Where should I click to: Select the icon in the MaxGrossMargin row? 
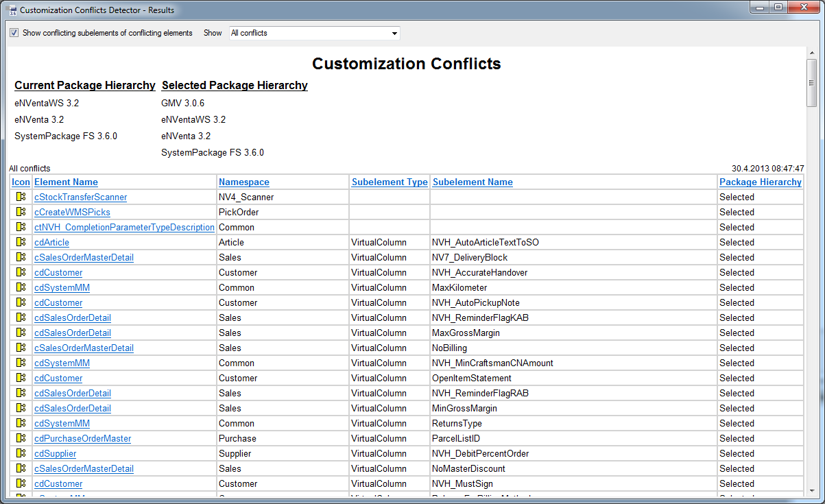(21, 333)
